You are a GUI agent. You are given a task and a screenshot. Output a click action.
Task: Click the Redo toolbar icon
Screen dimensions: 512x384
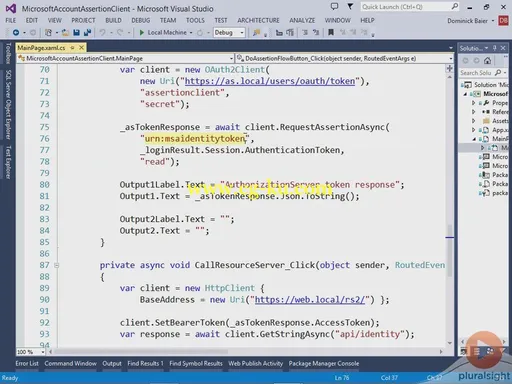coord(120,33)
